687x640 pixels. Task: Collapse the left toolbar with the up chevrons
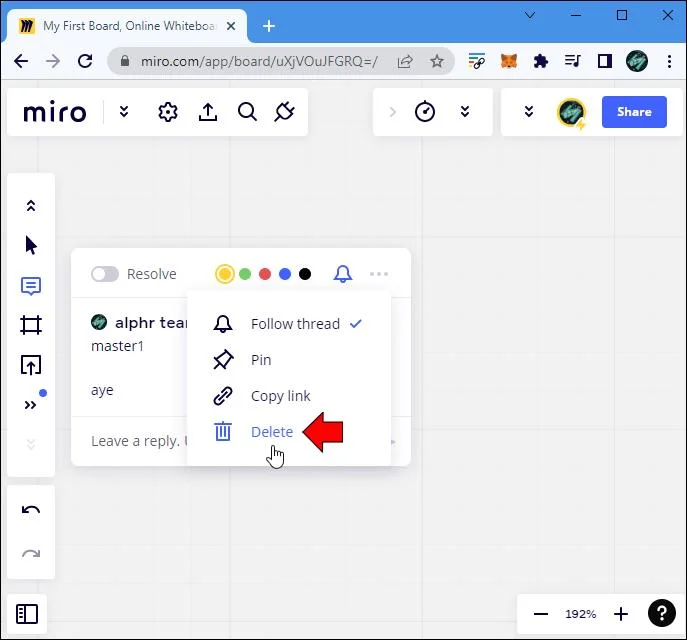tap(31, 206)
